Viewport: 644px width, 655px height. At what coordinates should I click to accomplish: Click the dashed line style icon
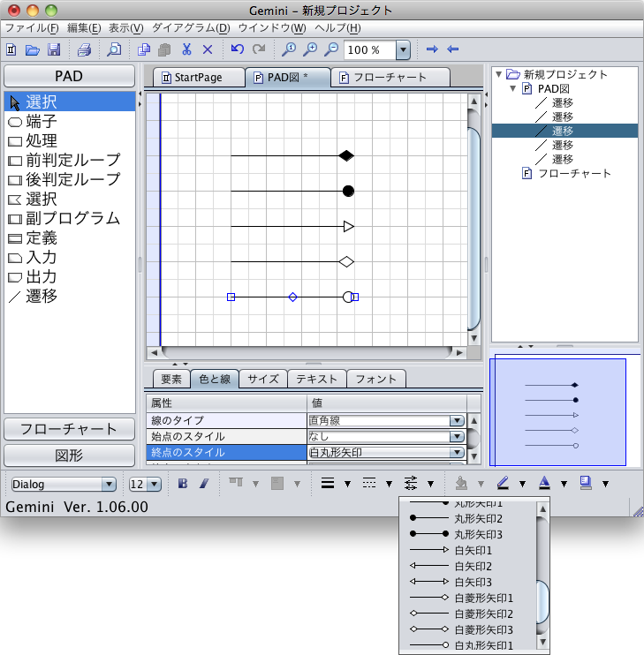369,484
